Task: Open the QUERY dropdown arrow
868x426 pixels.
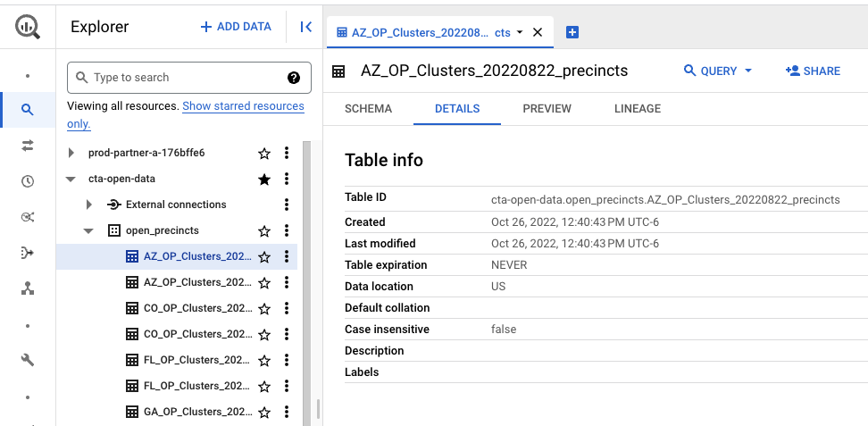Action: [748, 71]
